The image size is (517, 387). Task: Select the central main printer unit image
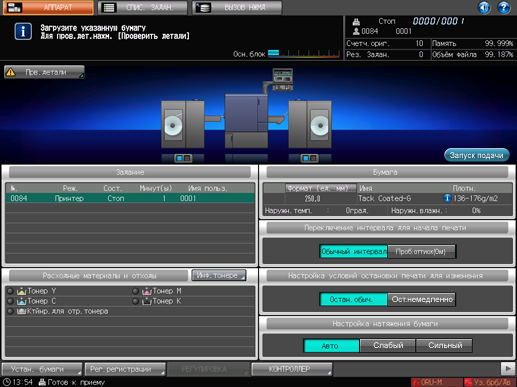(x=246, y=121)
